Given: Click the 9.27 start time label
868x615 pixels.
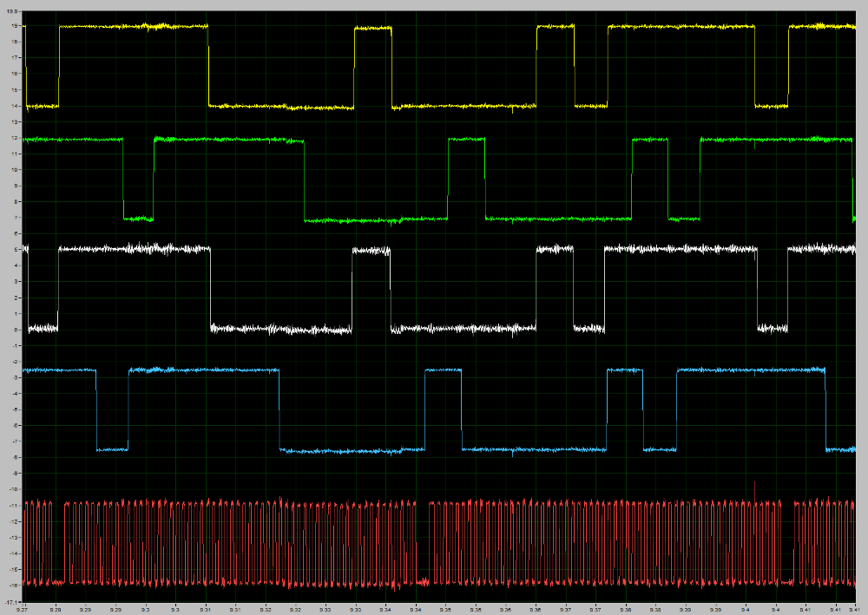Looking at the screenshot, I should pyautogui.click(x=22, y=609).
